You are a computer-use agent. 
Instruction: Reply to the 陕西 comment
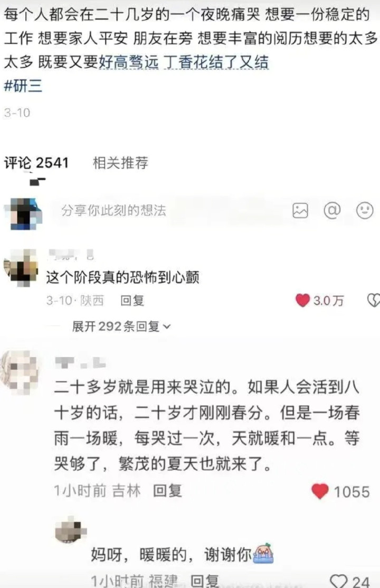pyautogui.click(x=132, y=301)
